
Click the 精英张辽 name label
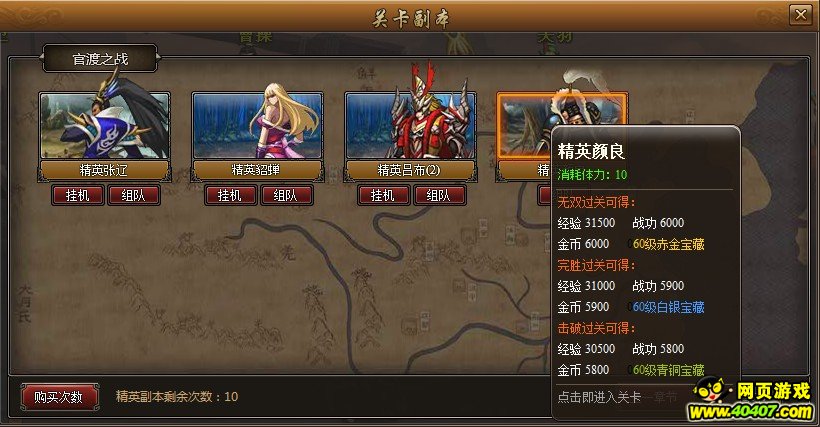(x=104, y=170)
